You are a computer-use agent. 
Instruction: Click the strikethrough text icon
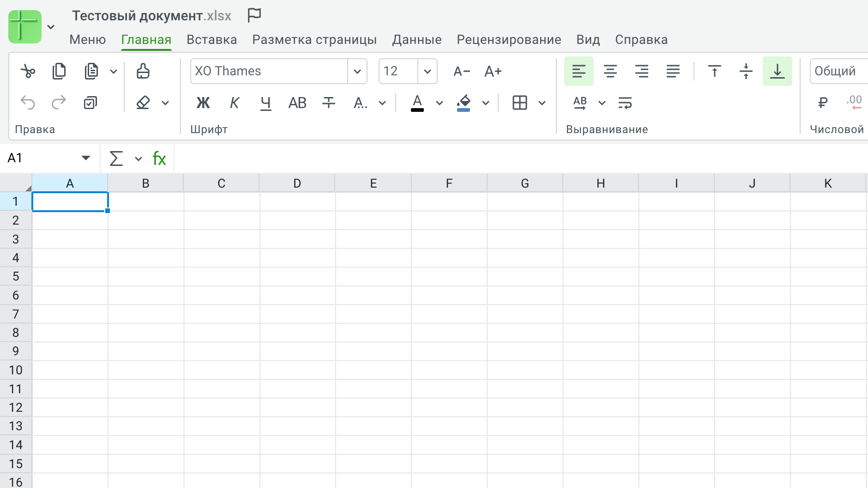pos(329,103)
